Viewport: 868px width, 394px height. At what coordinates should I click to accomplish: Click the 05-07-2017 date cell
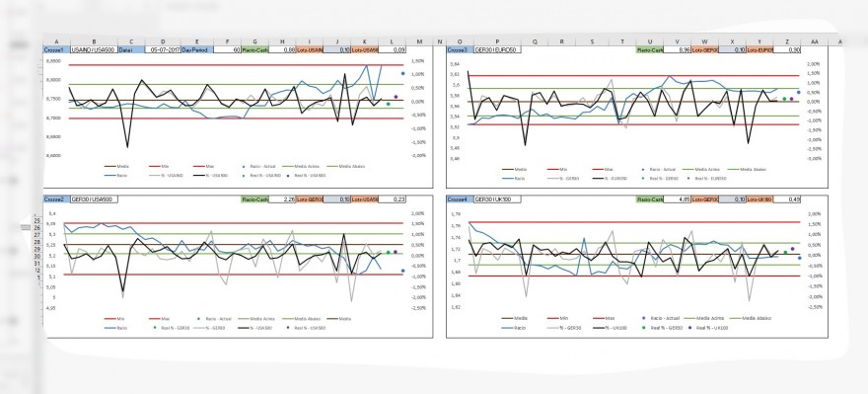point(163,50)
